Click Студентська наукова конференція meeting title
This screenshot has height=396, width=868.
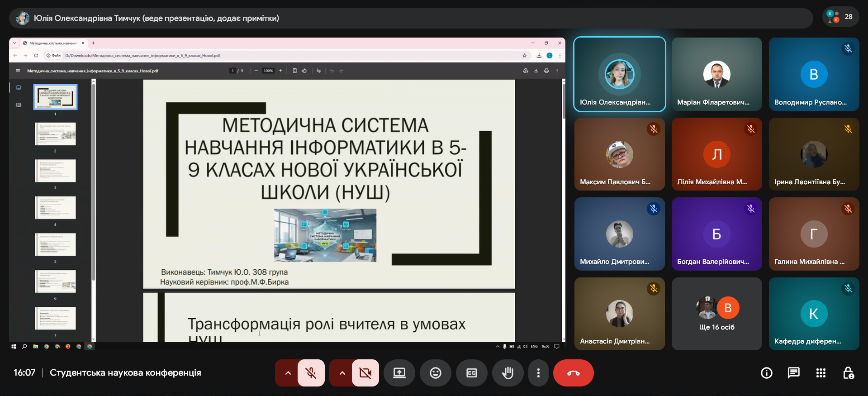coord(125,373)
